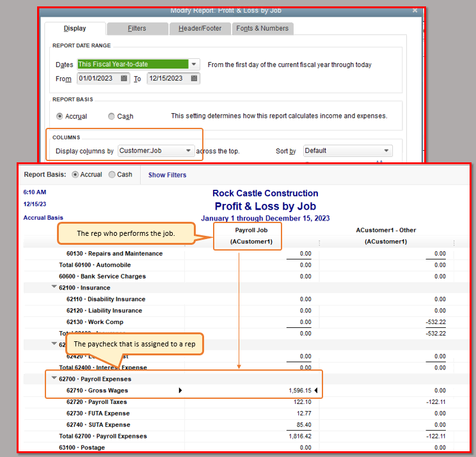Select Cash in the Report Basis section of the dialog

111,116
